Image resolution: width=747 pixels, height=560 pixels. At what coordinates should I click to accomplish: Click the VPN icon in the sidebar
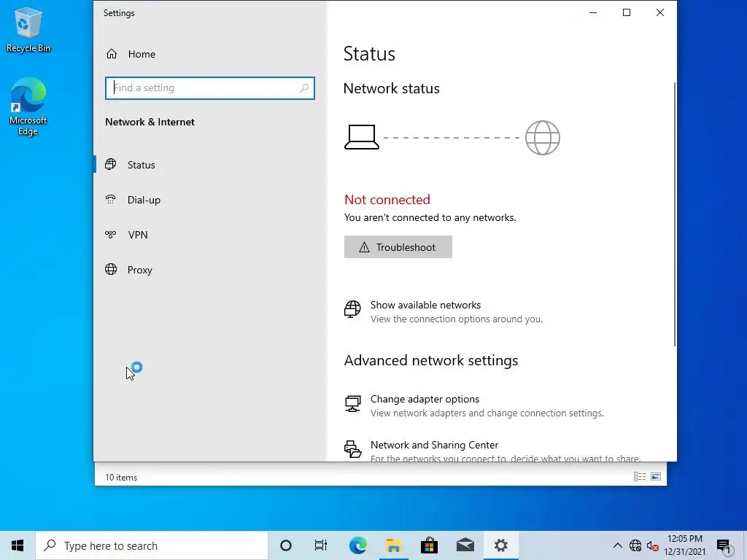click(111, 234)
